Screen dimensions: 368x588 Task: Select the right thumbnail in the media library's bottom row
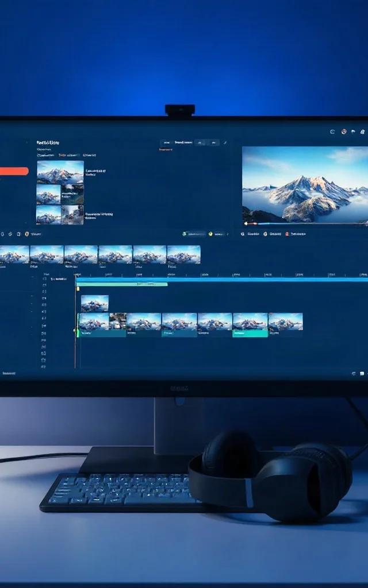(x=72, y=215)
